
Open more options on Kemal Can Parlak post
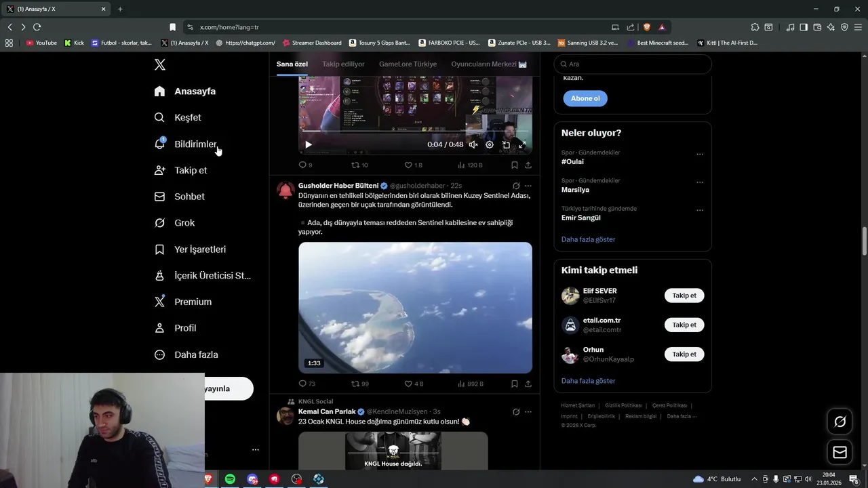(x=528, y=411)
